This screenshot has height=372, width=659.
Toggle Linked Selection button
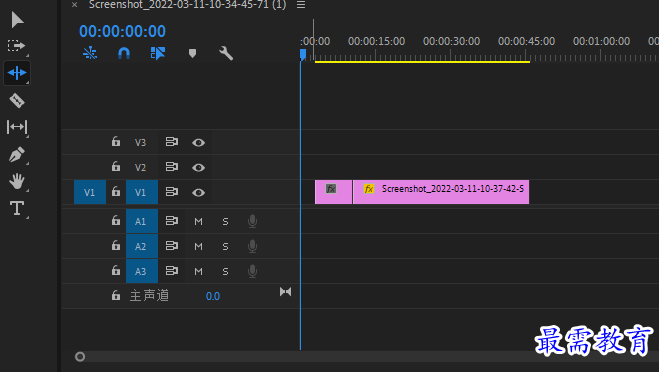click(158, 53)
